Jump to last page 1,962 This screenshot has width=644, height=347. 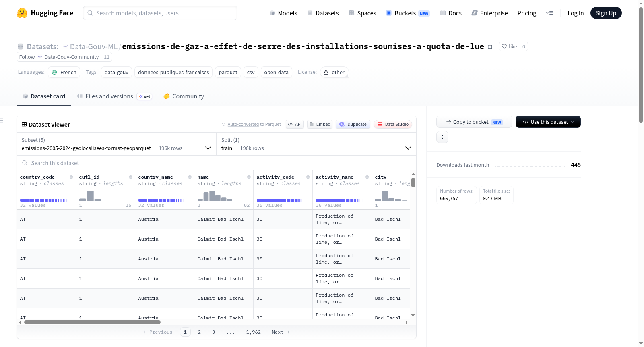click(254, 332)
